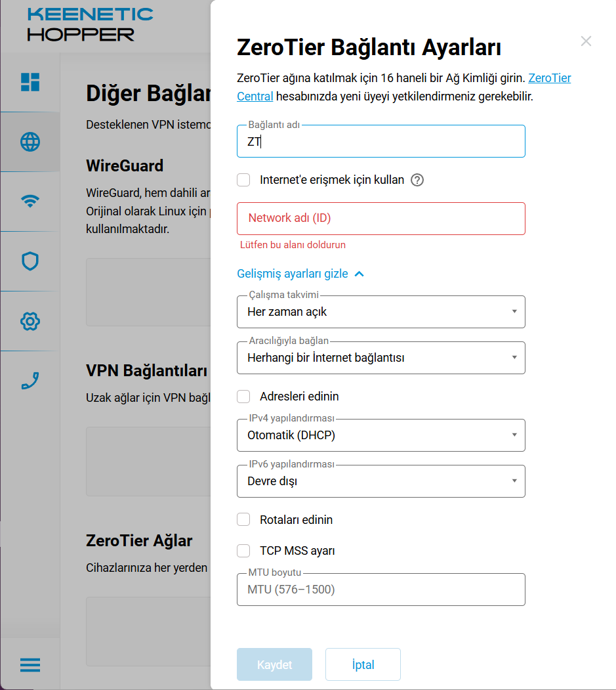Click the hamburger menu icon at bottom
Screen dimensions: 616x690
30,665
